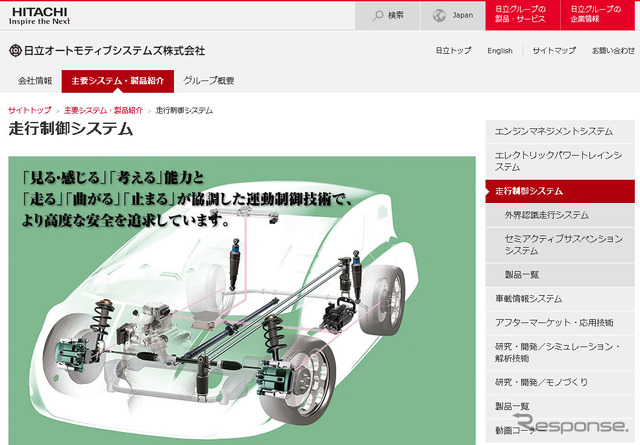Image resolution: width=640 pixels, height=445 pixels.
Task: Click the サイトトップ breadcrumb link
Action: point(30,110)
